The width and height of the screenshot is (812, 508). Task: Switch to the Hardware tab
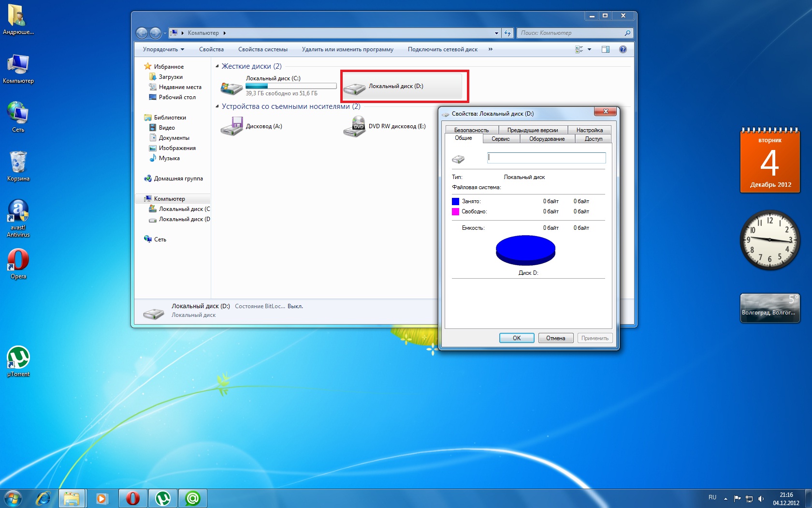[x=547, y=139]
